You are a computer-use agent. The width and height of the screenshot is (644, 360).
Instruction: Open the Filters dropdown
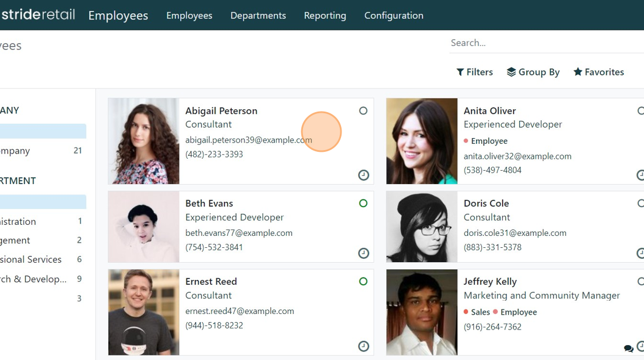474,72
